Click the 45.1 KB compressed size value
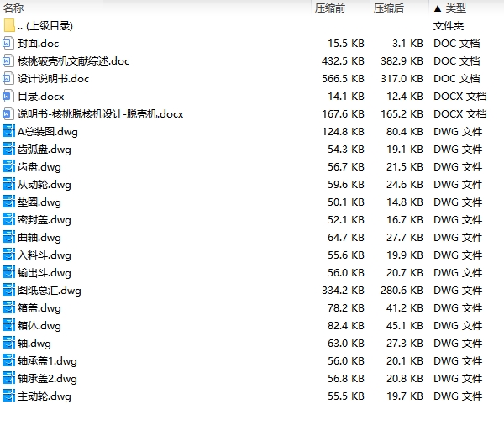 point(405,326)
